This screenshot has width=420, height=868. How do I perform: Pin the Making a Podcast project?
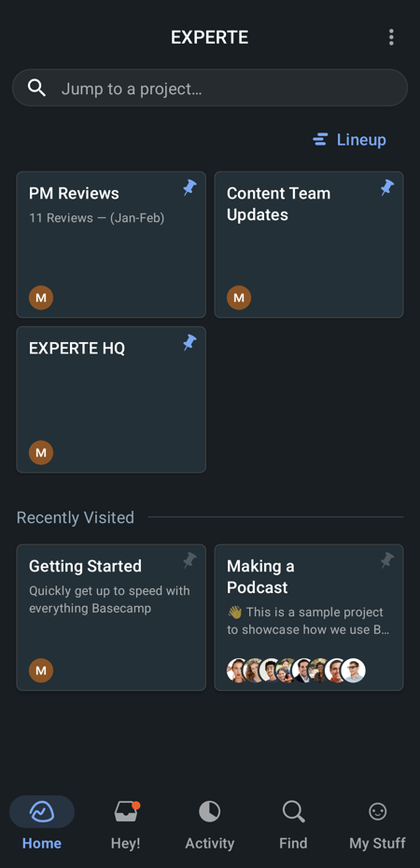tap(387, 560)
